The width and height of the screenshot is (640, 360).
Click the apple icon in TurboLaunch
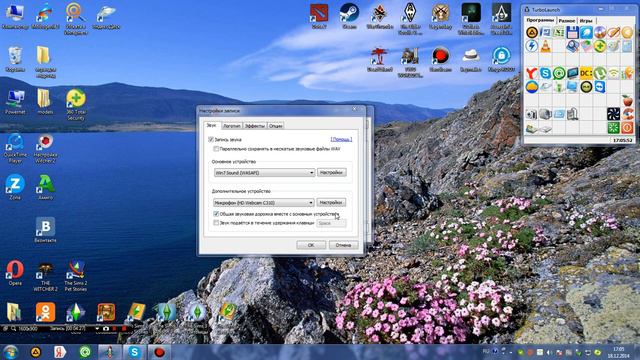pos(627,100)
